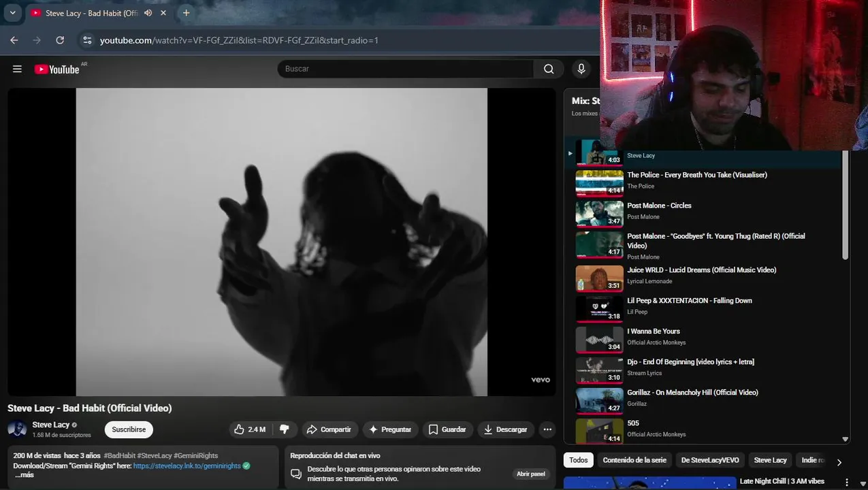Click the Preguntar button

(390, 429)
